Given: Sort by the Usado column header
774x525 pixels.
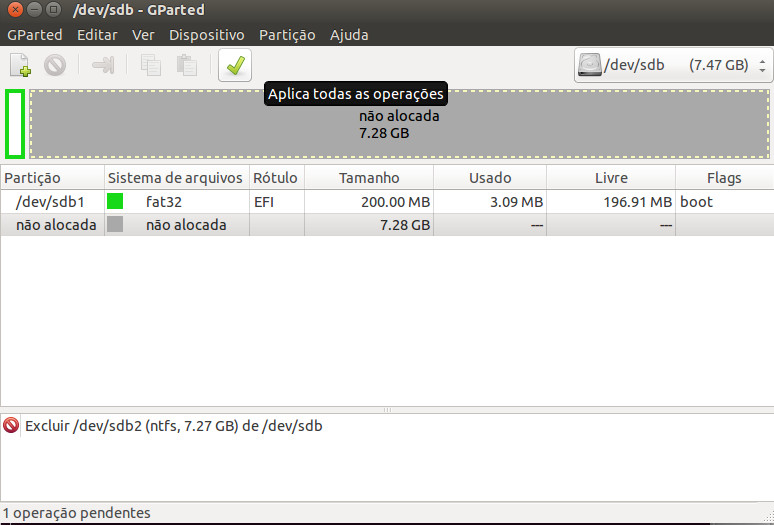Looking at the screenshot, I should coord(490,178).
